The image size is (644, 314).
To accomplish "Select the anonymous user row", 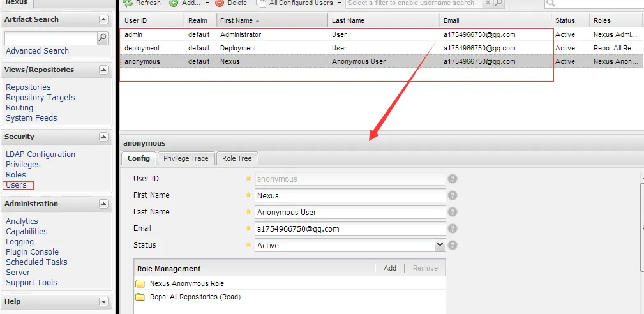I will pos(381,61).
